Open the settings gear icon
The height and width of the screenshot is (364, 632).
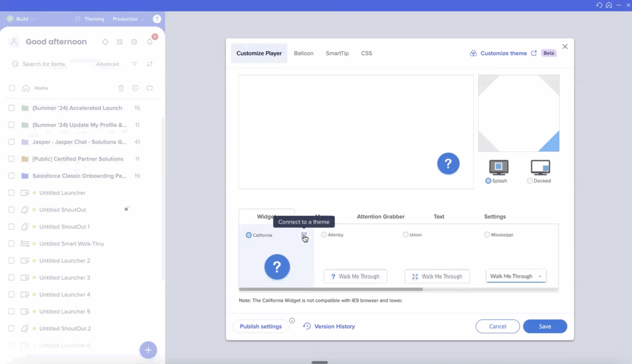point(134,42)
